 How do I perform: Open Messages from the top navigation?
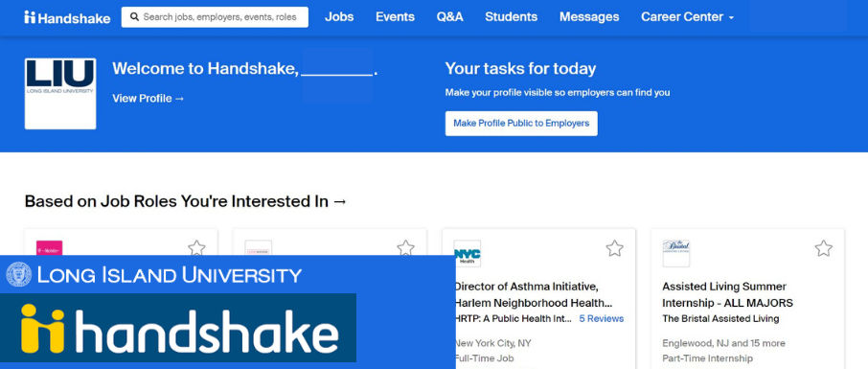[589, 17]
